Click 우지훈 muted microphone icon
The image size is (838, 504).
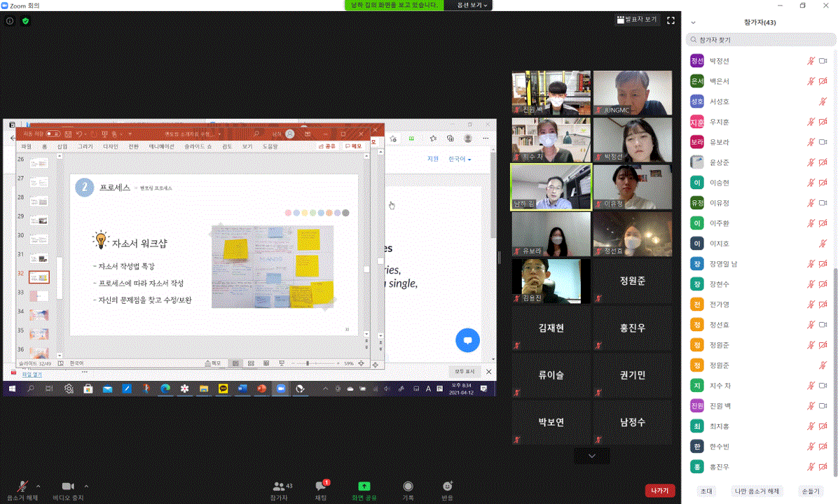[x=811, y=122]
